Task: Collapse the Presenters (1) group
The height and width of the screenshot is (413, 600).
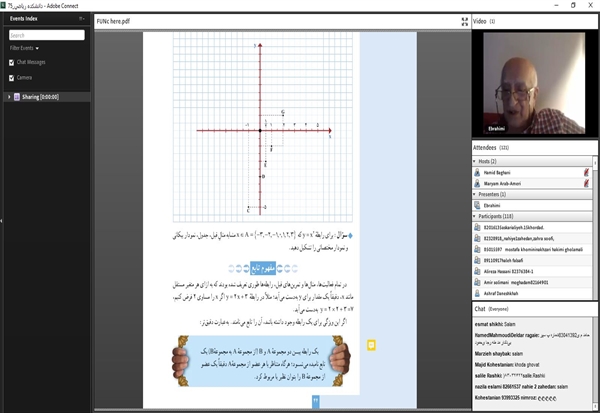Action: [474, 194]
